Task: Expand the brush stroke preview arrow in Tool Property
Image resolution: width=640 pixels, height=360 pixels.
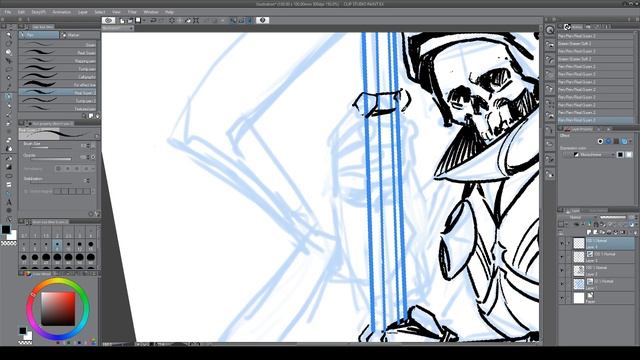Action: pyautogui.click(x=97, y=136)
